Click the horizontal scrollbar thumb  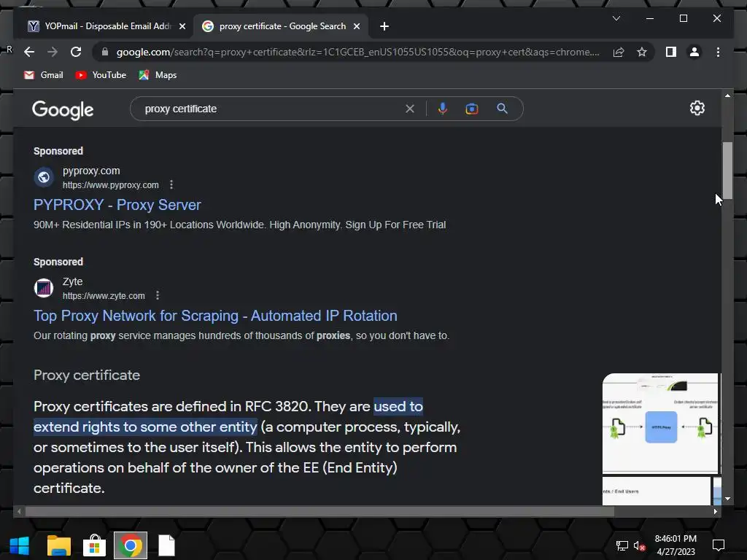[x=320, y=511]
